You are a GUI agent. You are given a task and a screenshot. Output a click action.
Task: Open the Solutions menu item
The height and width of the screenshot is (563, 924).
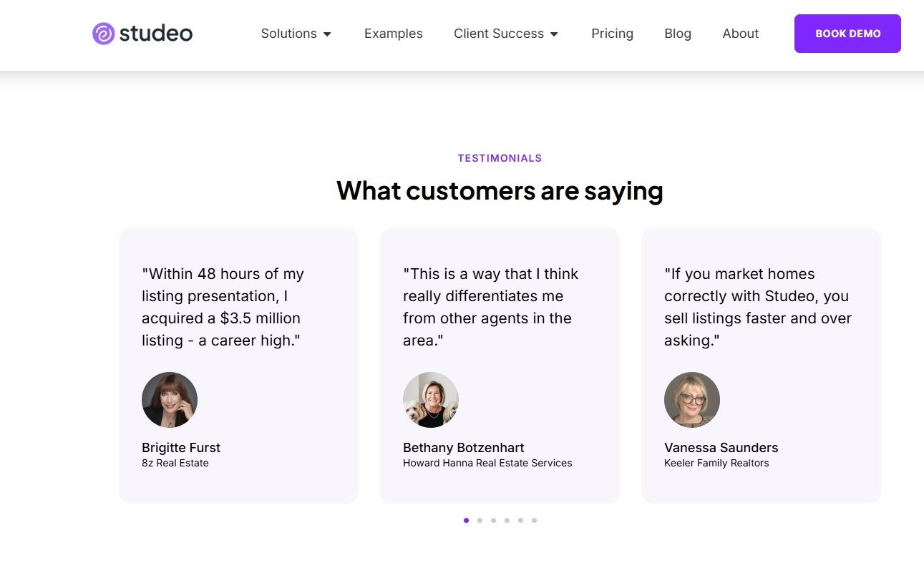[288, 34]
